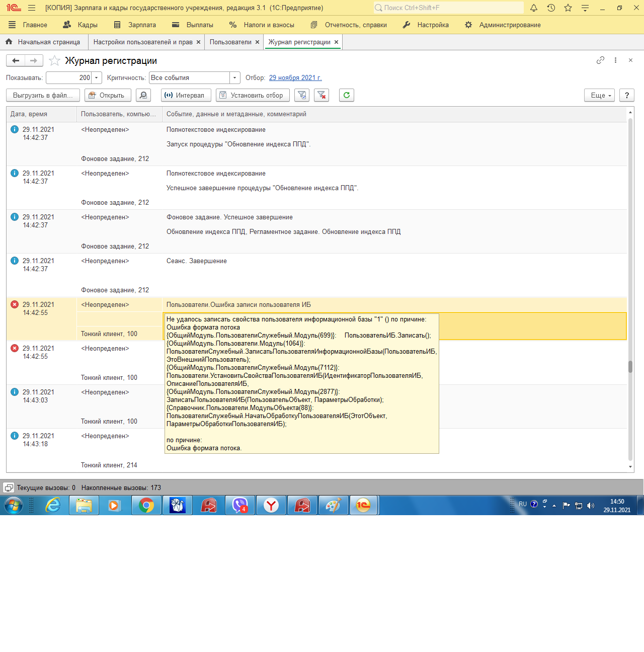Image resolution: width=644 pixels, height=652 pixels.
Task: Click the error icon on 14:42:55 highlighted row
Action: 15,304
